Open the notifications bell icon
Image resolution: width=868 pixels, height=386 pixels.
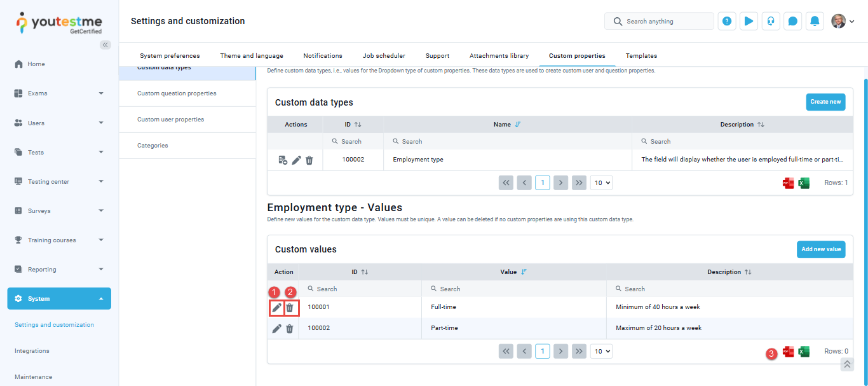[815, 21]
